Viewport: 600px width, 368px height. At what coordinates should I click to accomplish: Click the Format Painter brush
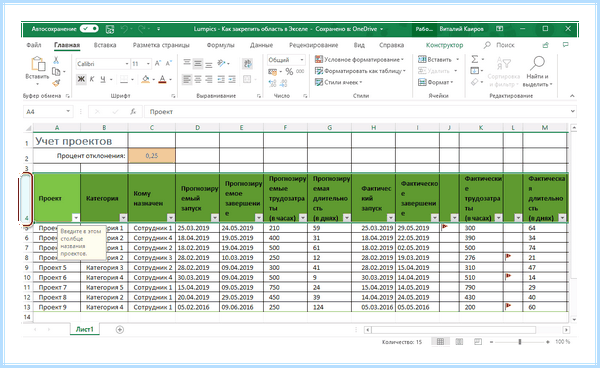[56, 83]
